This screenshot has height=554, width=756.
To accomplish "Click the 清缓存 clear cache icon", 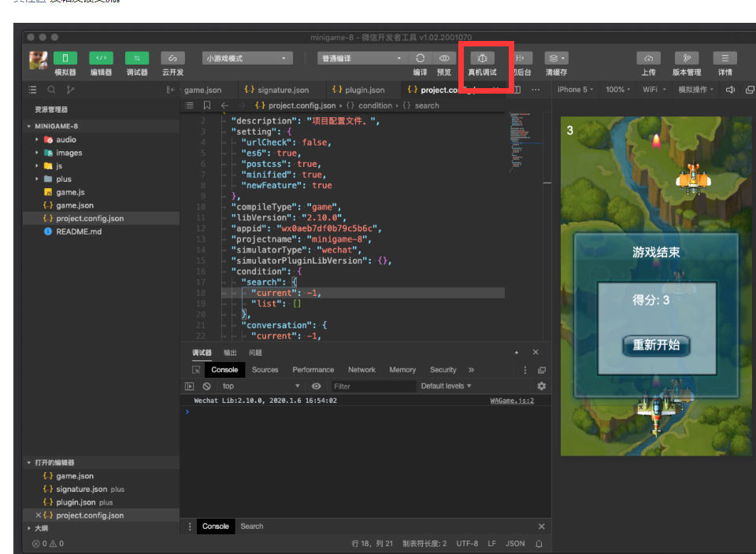I will (x=557, y=58).
